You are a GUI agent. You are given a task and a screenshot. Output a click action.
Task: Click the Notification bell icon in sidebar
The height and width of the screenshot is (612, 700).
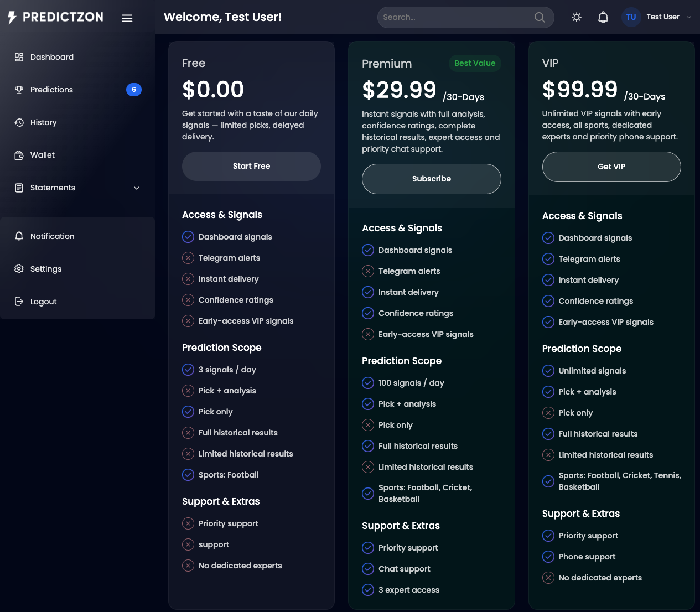[19, 236]
